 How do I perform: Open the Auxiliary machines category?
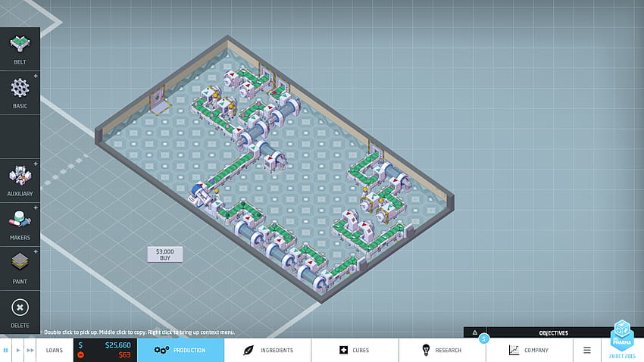20,180
